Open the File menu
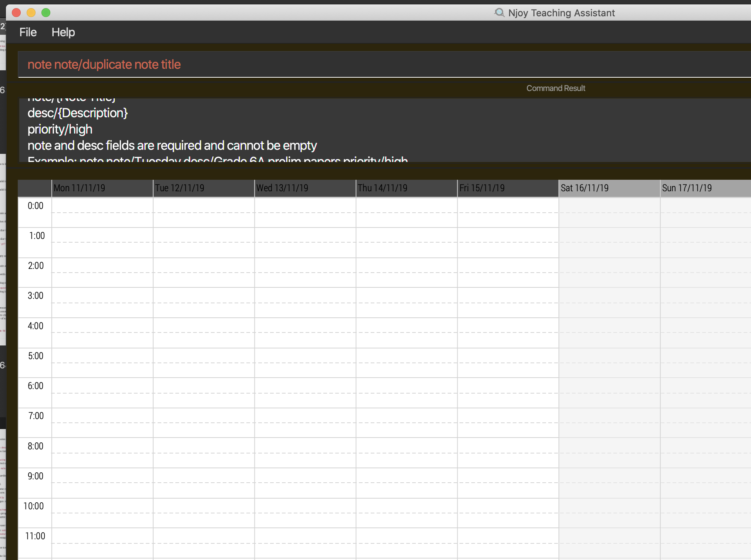 coord(28,32)
